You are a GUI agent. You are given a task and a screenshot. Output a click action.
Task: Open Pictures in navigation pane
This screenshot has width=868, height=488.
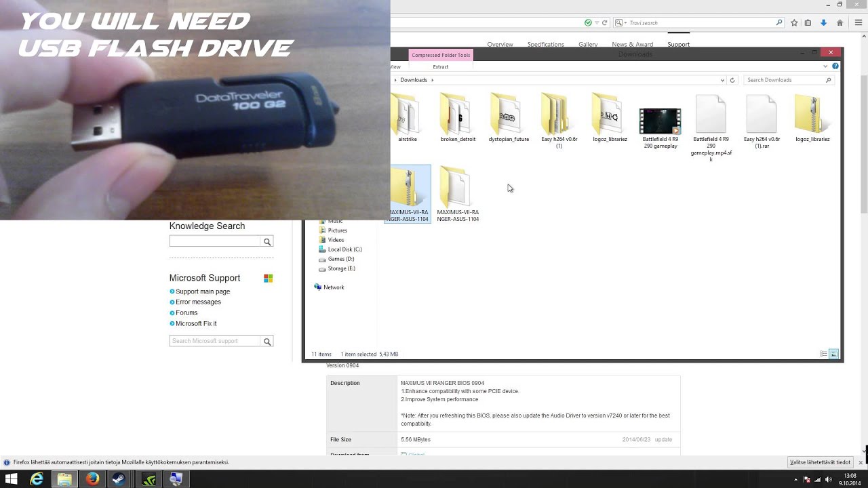pyautogui.click(x=338, y=230)
